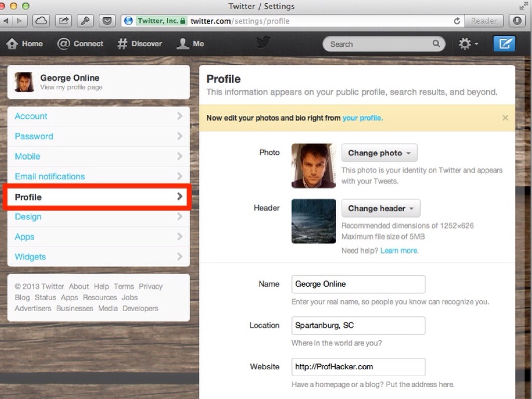Expand the Change photo dropdown
This screenshot has width=532, height=399.
point(379,153)
